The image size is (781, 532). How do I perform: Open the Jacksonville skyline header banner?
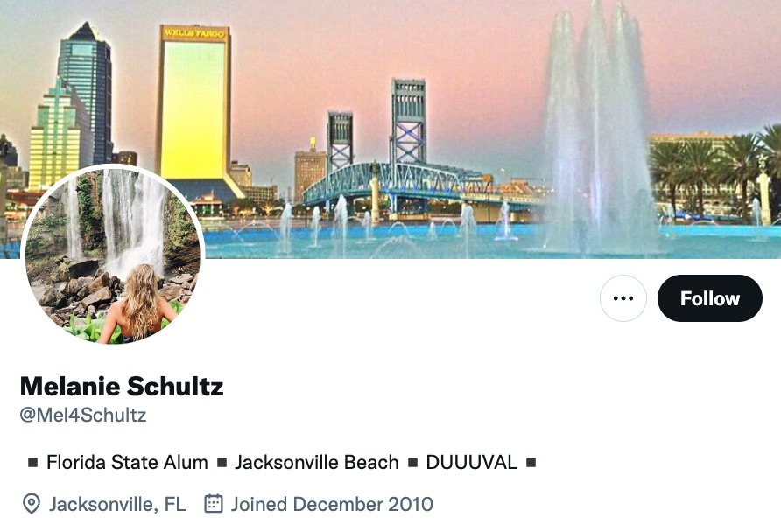390,129
